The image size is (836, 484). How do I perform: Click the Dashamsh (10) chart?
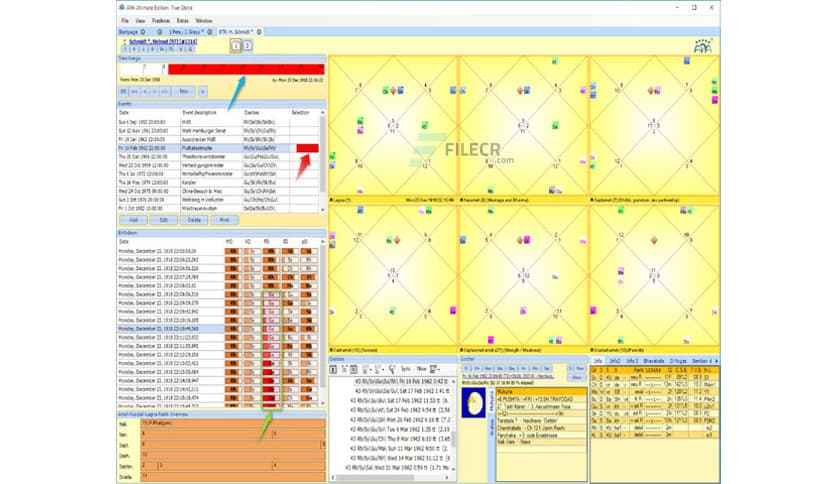pos(392,277)
